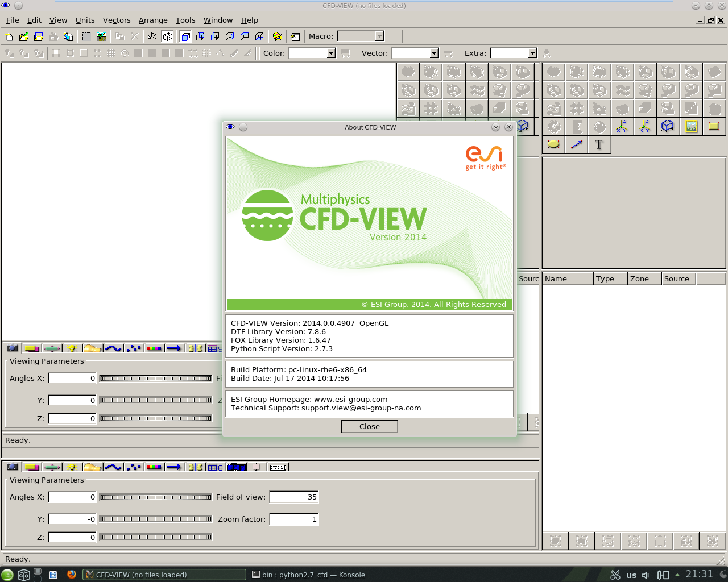
Task: Click the Open file folder icon
Action: pyautogui.click(x=24, y=36)
